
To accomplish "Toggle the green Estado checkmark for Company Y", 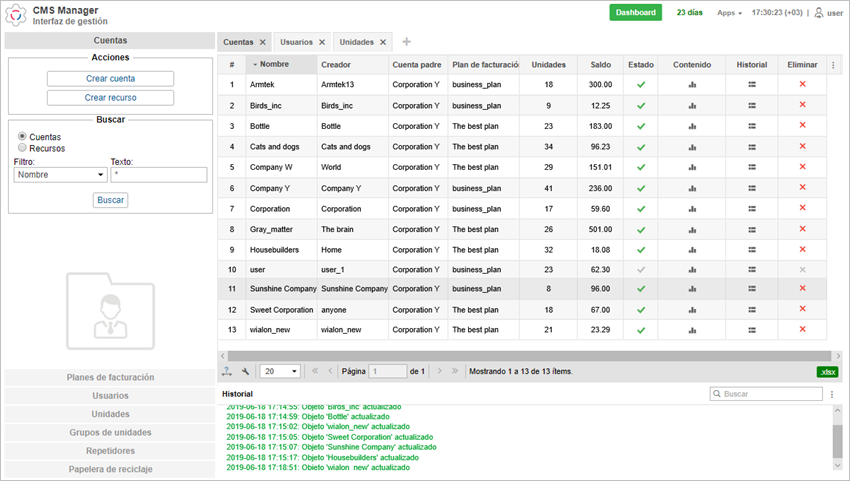I will [641, 189].
